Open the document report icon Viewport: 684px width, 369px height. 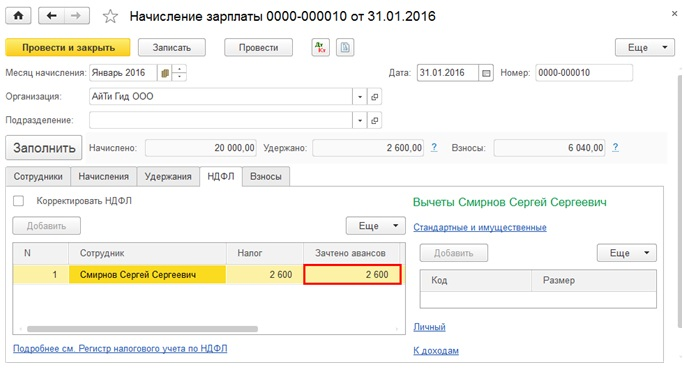[345, 48]
